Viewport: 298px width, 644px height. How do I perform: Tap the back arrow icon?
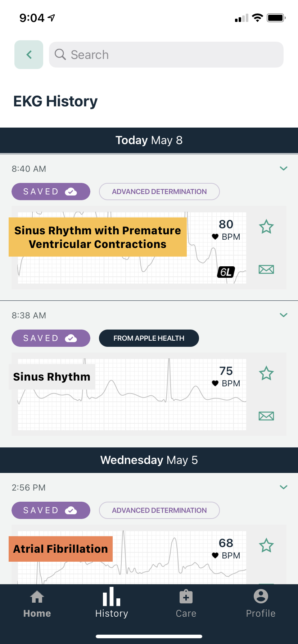(28, 55)
